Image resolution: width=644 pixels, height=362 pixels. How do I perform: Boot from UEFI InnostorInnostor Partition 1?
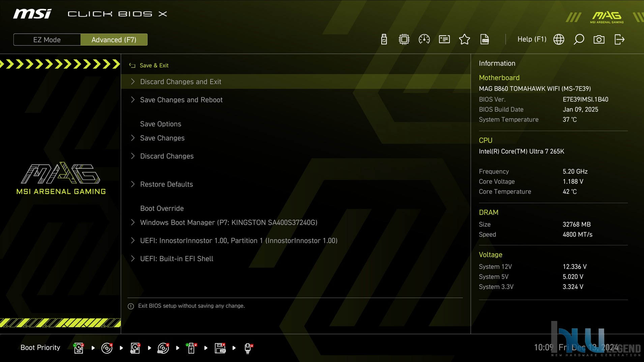click(296, 240)
